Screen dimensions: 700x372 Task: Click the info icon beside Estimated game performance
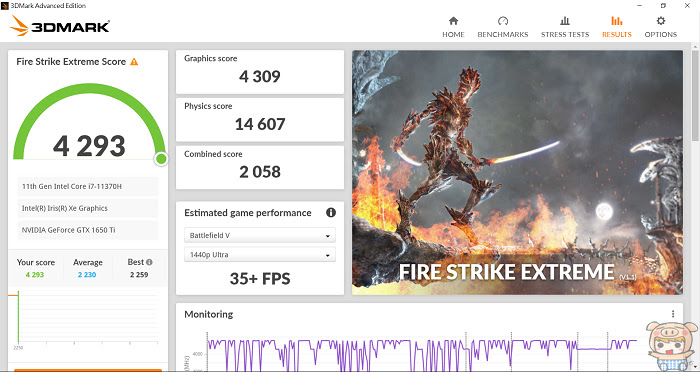click(331, 213)
